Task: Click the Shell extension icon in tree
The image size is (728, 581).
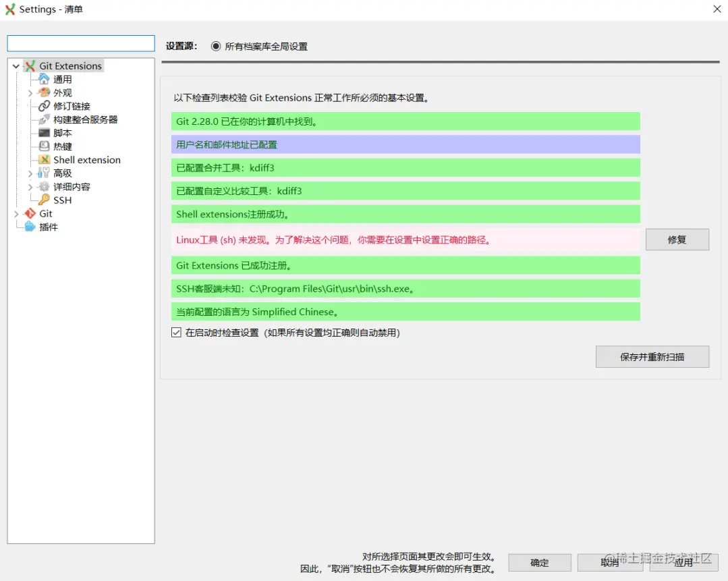Action: (x=44, y=160)
